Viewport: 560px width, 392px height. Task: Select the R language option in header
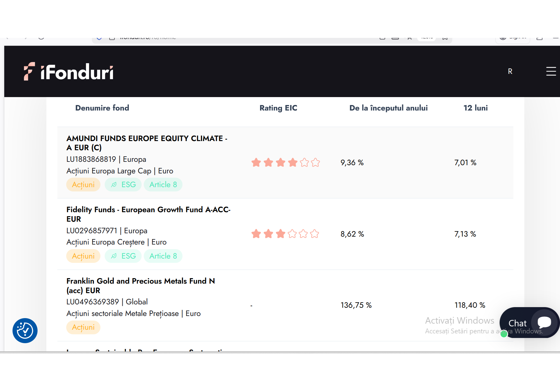pos(510,71)
